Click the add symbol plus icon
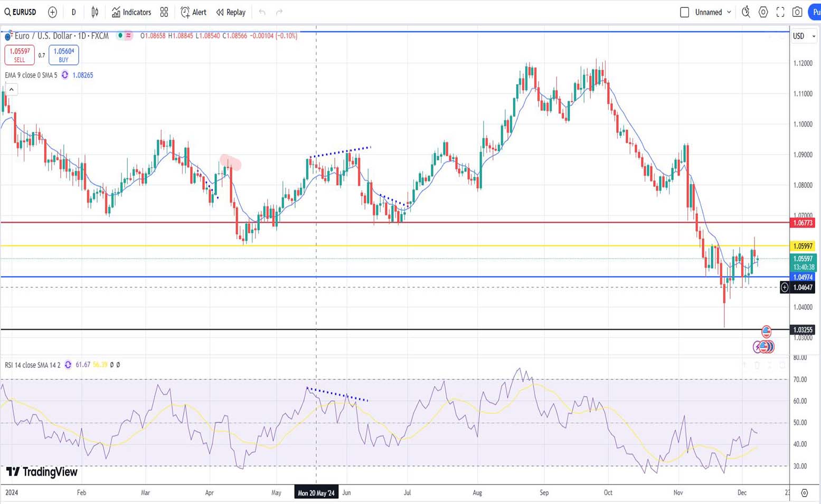The width and height of the screenshot is (821, 504). (x=52, y=12)
